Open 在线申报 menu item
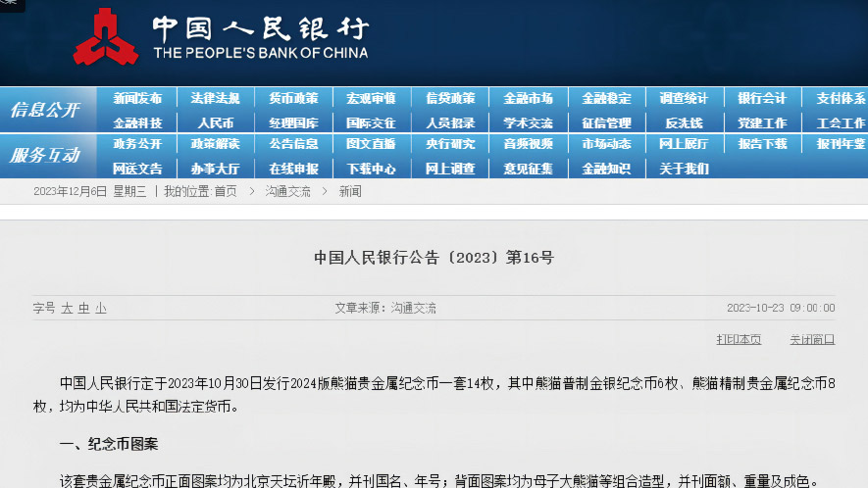868x488 pixels. point(293,169)
